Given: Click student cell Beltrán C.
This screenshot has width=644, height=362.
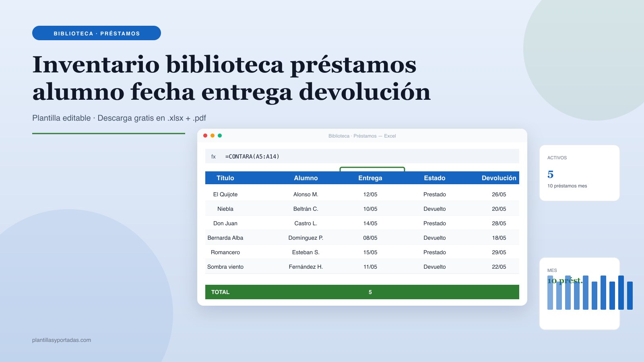Looking at the screenshot, I should 306,209.
